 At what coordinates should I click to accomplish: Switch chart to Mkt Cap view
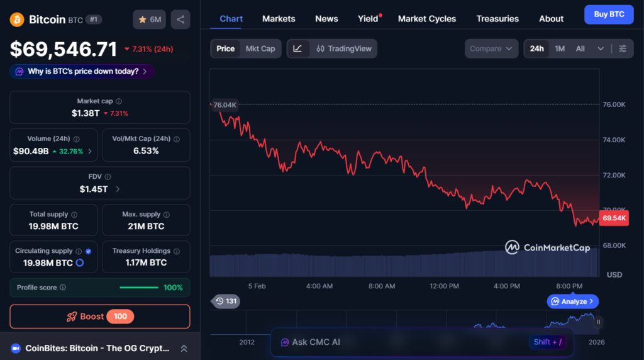(260, 48)
